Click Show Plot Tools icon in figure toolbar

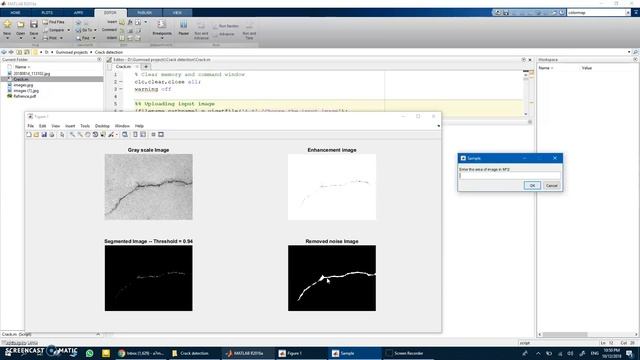pyautogui.click(x=161, y=134)
